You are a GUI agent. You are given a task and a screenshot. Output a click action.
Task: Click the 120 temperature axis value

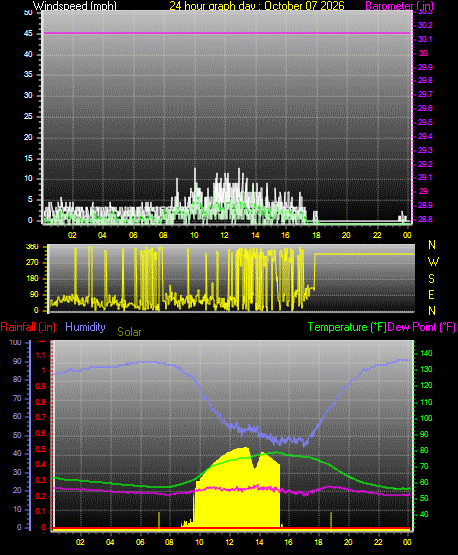tap(426, 385)
